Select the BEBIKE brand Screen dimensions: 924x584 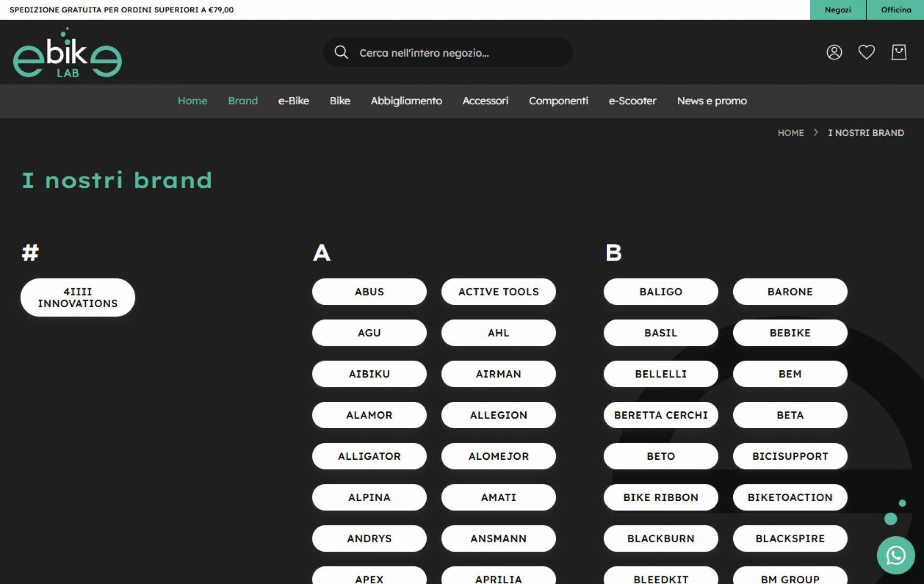tap(790, 333)
